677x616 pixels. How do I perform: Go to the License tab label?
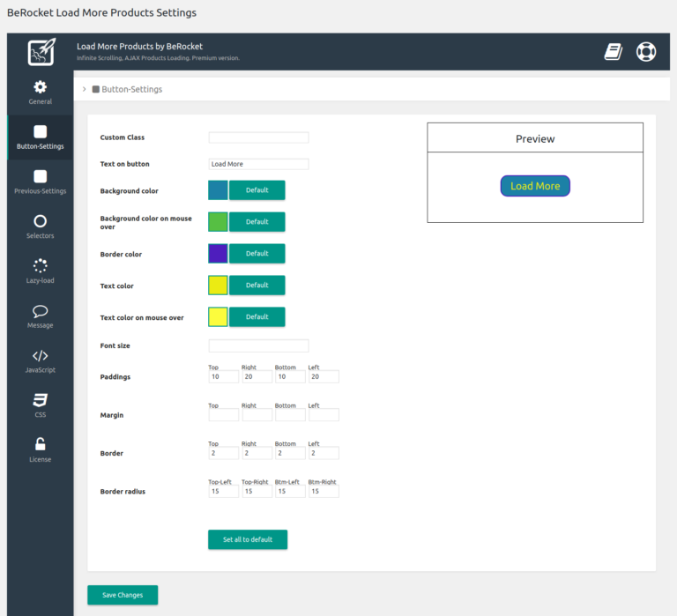coord(41,459)
